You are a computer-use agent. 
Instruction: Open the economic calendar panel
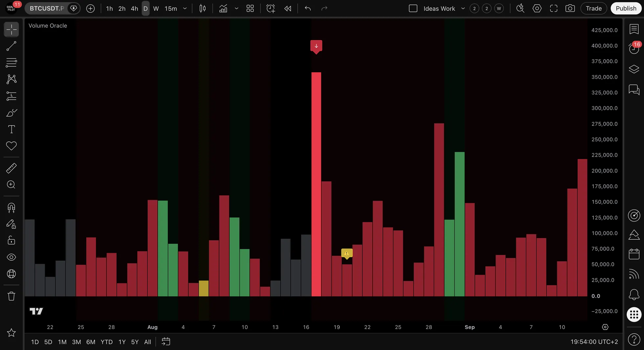coord(634,254)
